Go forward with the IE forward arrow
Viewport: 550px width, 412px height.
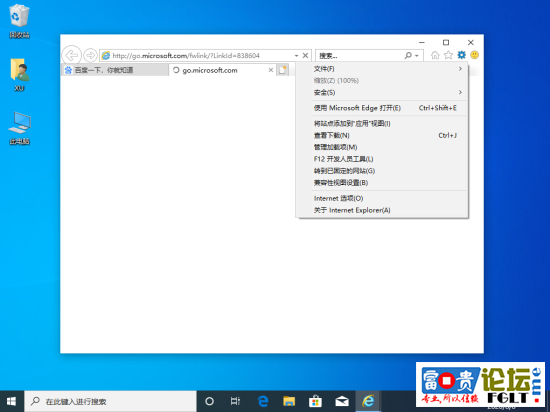click(90, 55)
